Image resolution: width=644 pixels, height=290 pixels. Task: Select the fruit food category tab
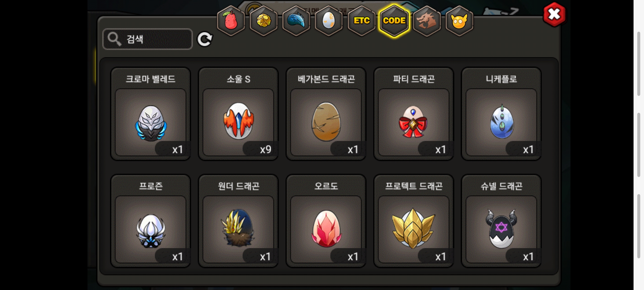[x=231, y=21]
